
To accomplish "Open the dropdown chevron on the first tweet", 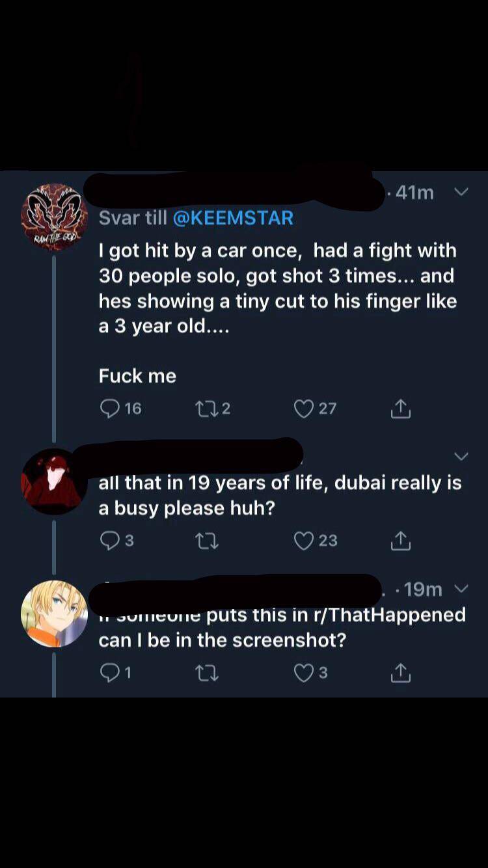I will pyautogui.click(x=461, y=192).
